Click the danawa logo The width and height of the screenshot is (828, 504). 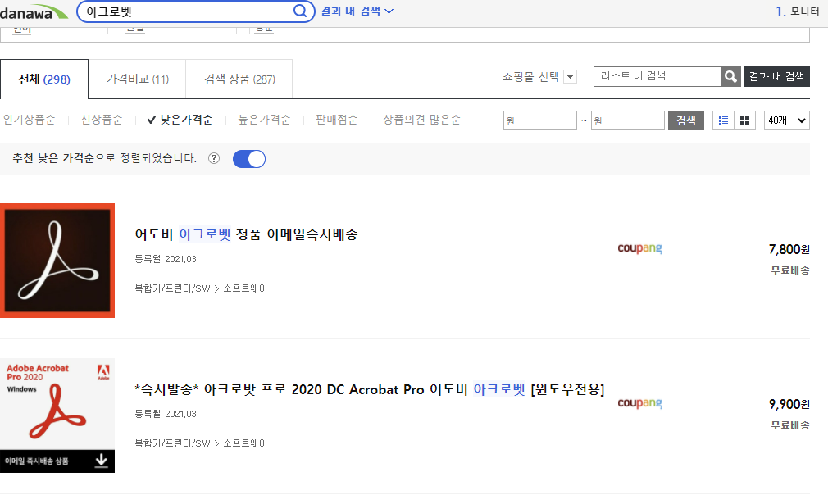pos(34,12)
